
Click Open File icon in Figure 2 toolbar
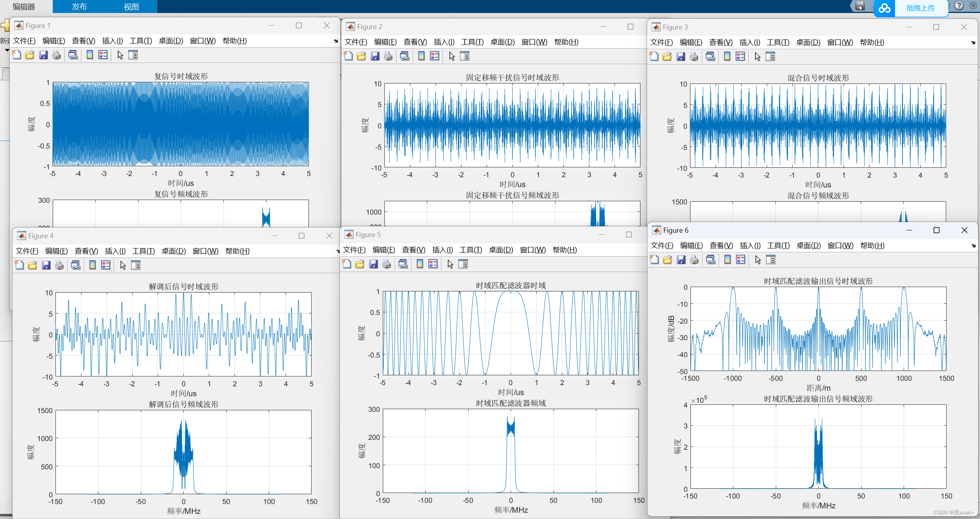point(362,56)
